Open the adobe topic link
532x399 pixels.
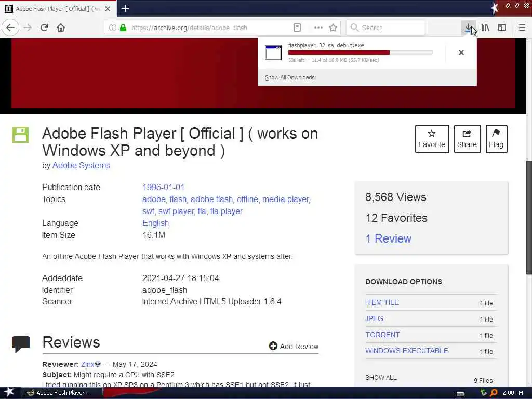[154, 199]
